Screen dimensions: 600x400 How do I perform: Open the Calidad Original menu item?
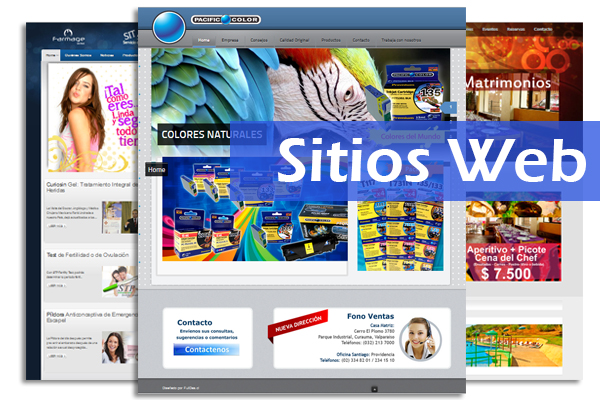click(294, 40)
